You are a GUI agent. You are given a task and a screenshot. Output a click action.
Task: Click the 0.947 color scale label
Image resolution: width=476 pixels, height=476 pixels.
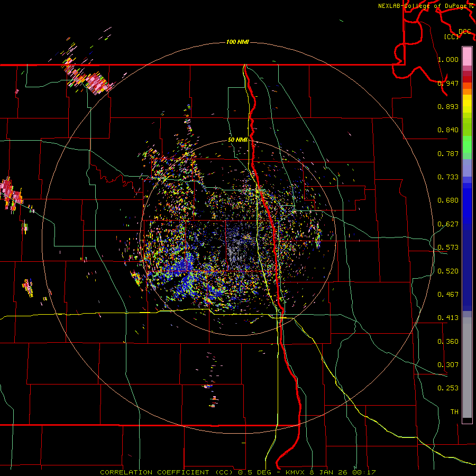click(448, 83)
